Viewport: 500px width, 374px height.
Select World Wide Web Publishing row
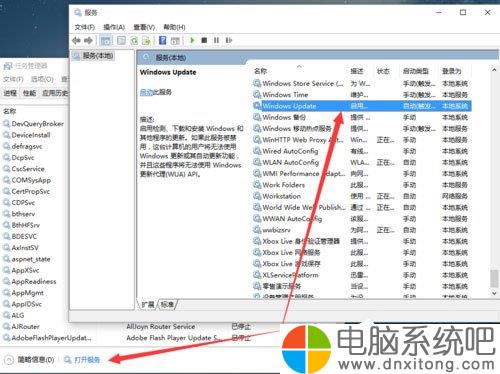[362, 207]
